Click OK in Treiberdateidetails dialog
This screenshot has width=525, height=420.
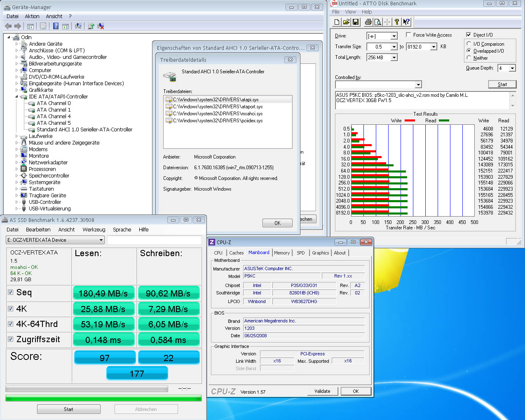click(x=277, y=223)
